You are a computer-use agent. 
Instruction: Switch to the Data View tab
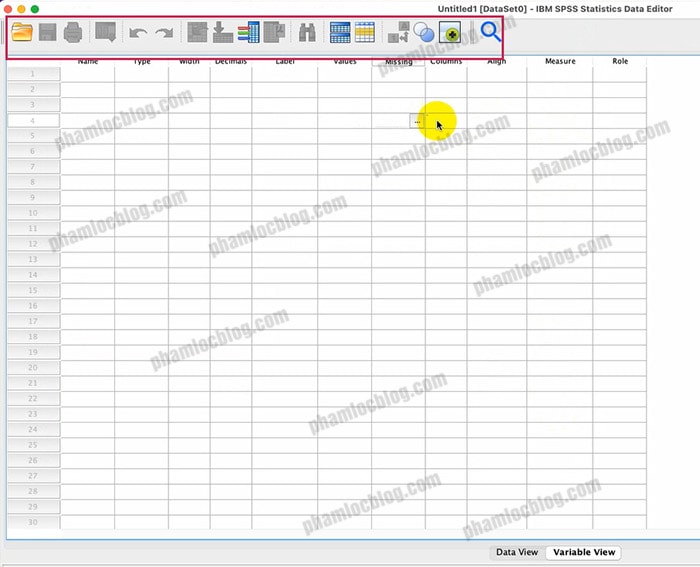(517, 552)
